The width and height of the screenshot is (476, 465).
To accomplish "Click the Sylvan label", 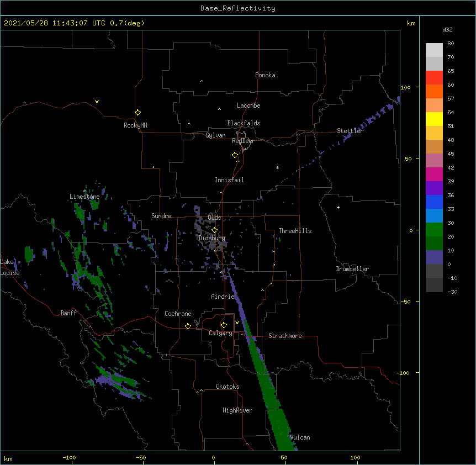I will point(215,135).
